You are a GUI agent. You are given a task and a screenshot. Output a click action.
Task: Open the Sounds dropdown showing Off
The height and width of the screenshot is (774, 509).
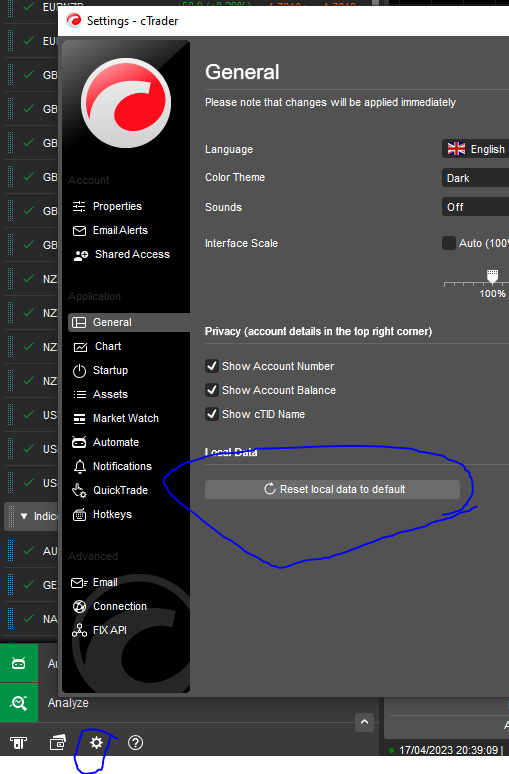tap(475, 207)
